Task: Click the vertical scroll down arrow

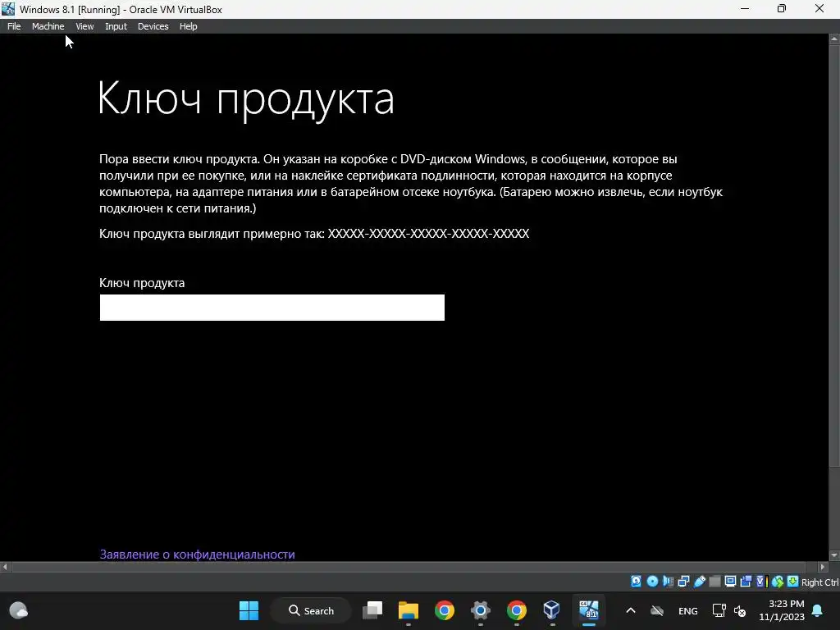Action: 834,555
